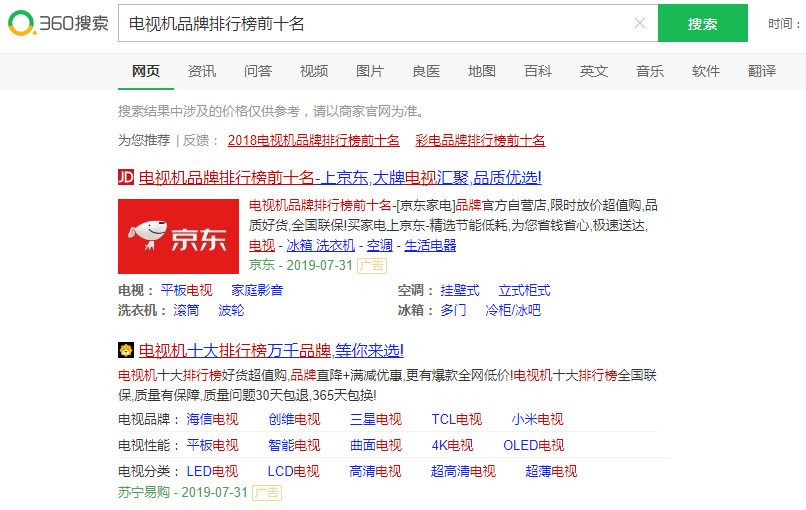Click the 海信电视 brand link
The height and width of the screenshot is (510, 806).
click(212, 420)
